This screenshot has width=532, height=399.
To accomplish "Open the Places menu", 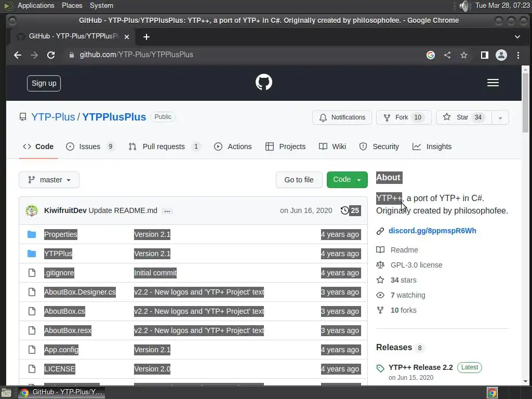I will coord(72,6).
